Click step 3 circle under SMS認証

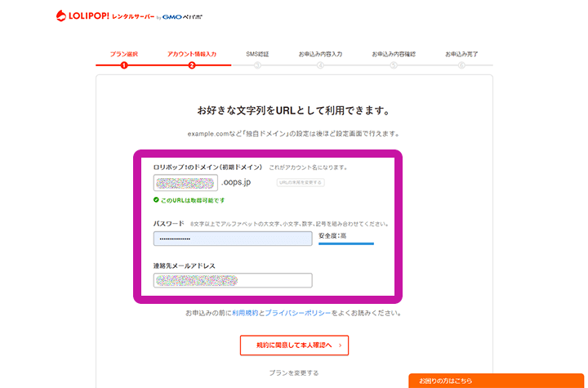coord(257,65)
